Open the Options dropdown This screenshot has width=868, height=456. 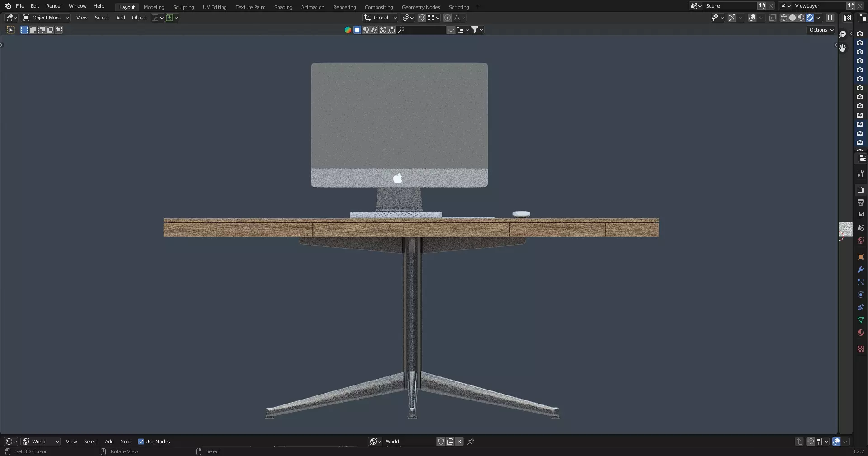pyautogui.click(x=821, y=30)
